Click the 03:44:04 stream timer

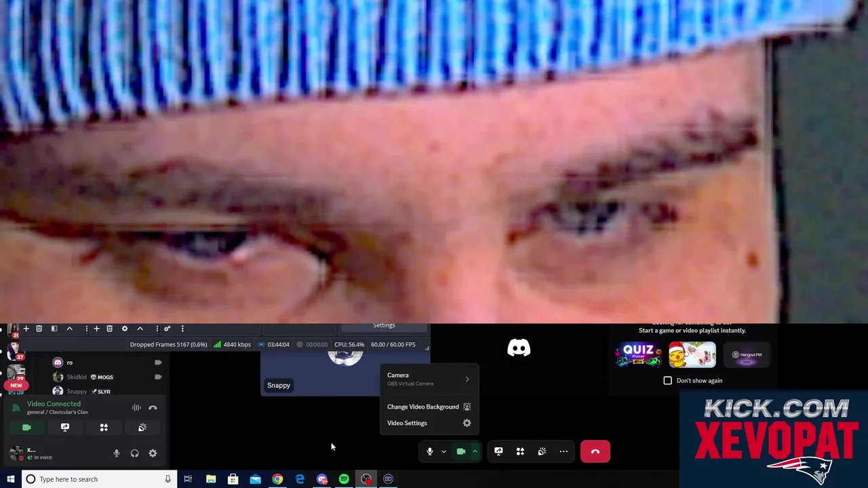coord(274,344)
